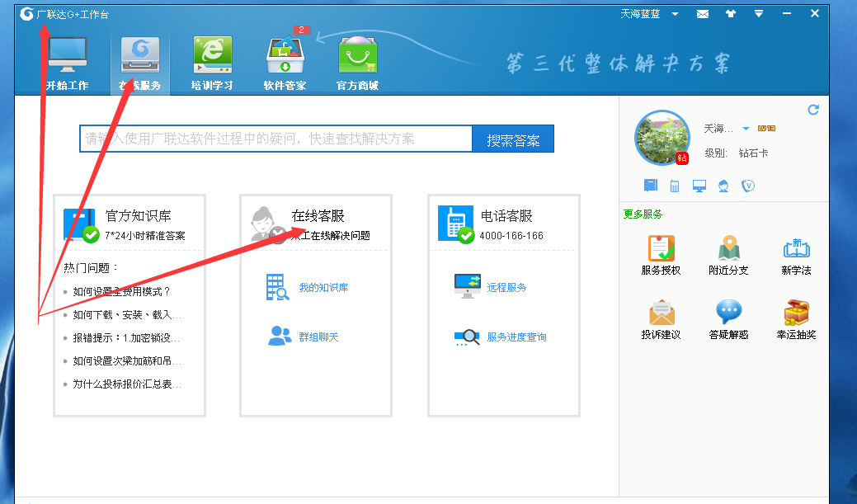Click the 官方知识库 card title
This screenshot has height=504, width=857.
click(139, 216)
